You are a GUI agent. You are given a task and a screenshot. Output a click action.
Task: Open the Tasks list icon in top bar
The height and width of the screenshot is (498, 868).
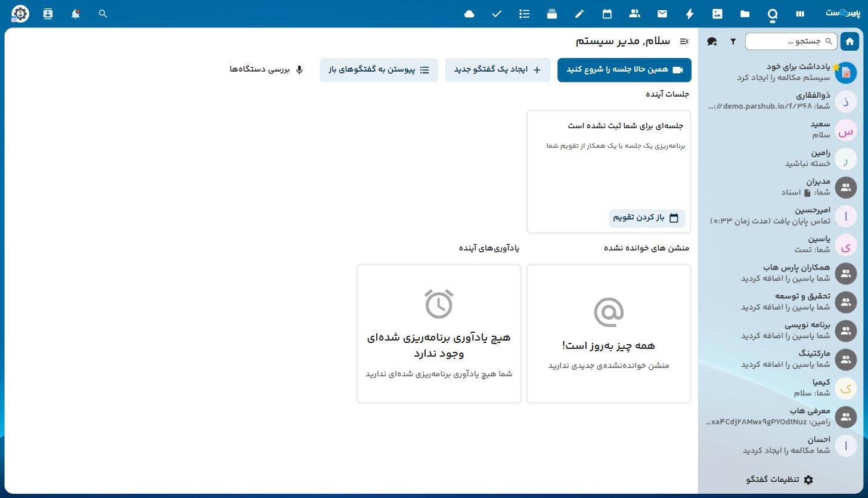point(525,14)
